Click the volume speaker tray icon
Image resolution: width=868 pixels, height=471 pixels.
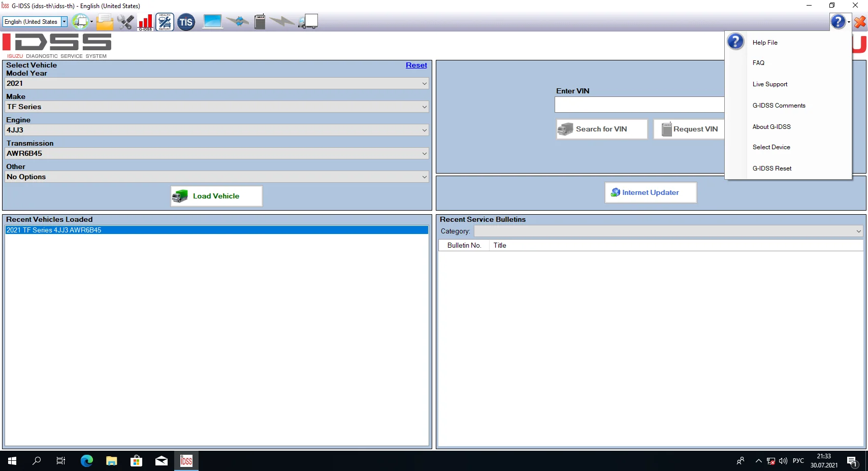[783, 461]
